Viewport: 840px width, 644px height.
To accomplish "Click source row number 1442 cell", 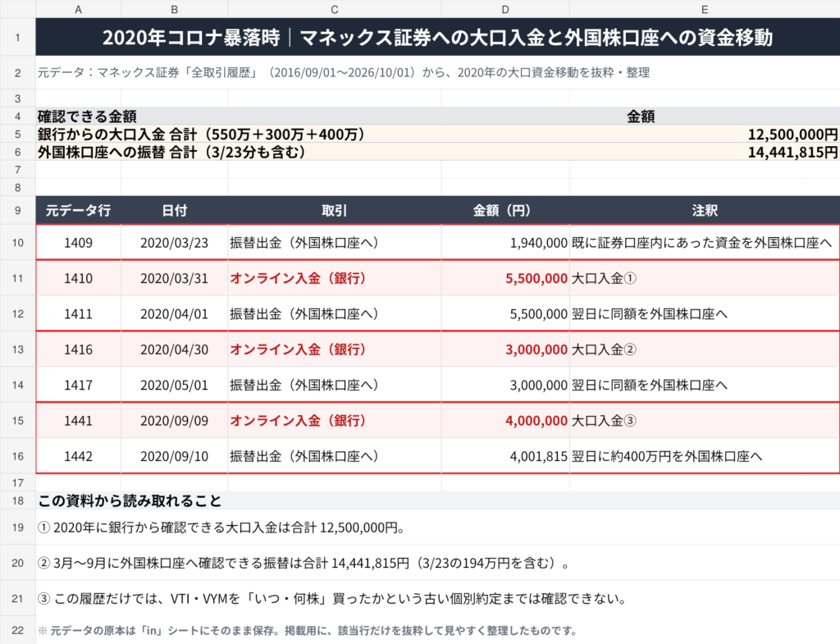I will tap(78, 456).
